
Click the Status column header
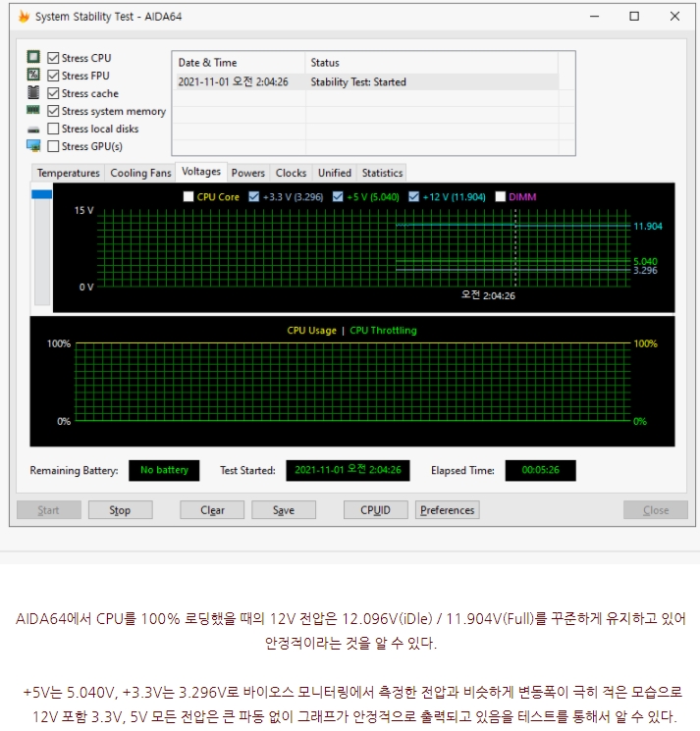coord(431,63)
